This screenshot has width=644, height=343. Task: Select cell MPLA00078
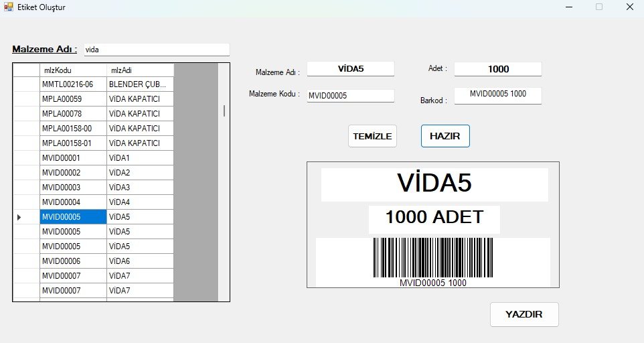coord(73,114)
